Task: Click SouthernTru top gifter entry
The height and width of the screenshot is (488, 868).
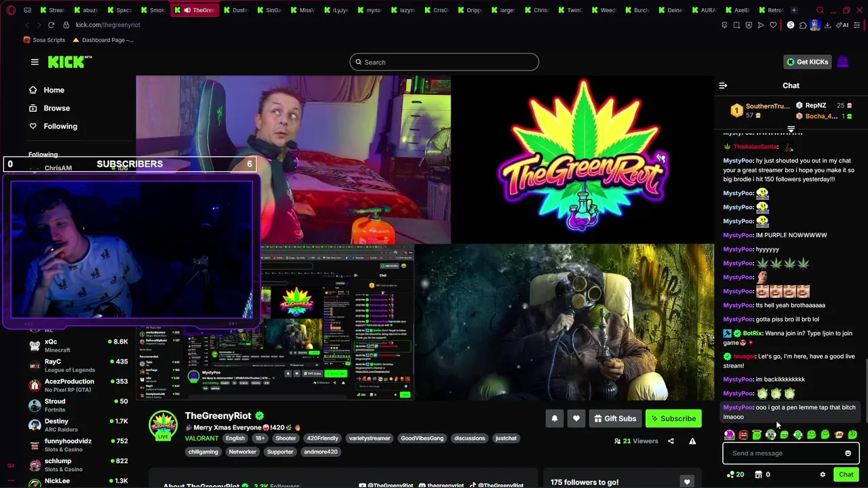Action: click(x=759, y=110)
